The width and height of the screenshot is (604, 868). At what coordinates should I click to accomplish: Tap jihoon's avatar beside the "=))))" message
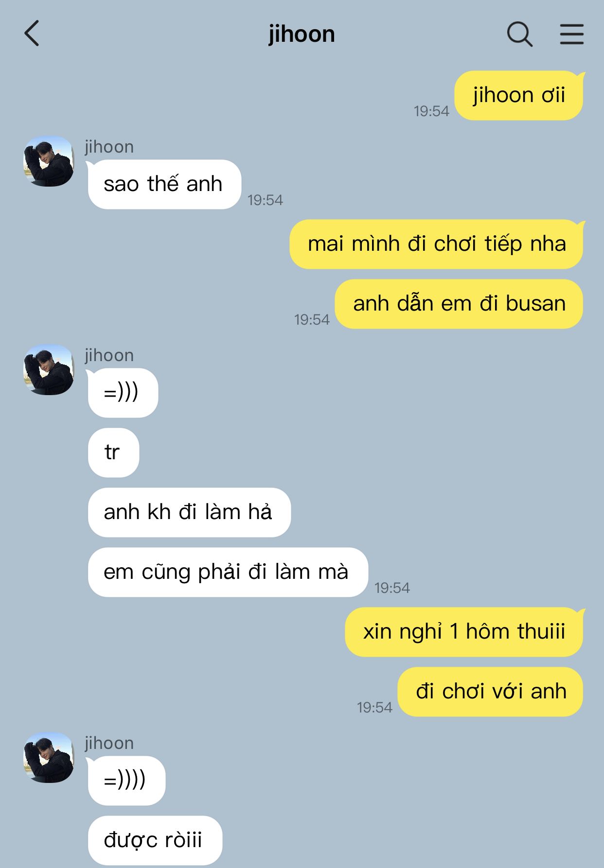pos(49,758)
